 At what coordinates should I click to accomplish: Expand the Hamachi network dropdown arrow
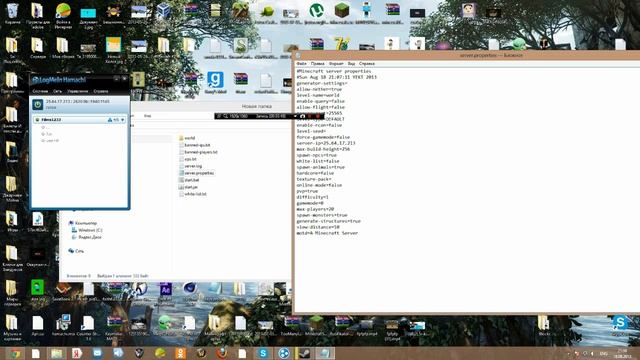[122, 120]
